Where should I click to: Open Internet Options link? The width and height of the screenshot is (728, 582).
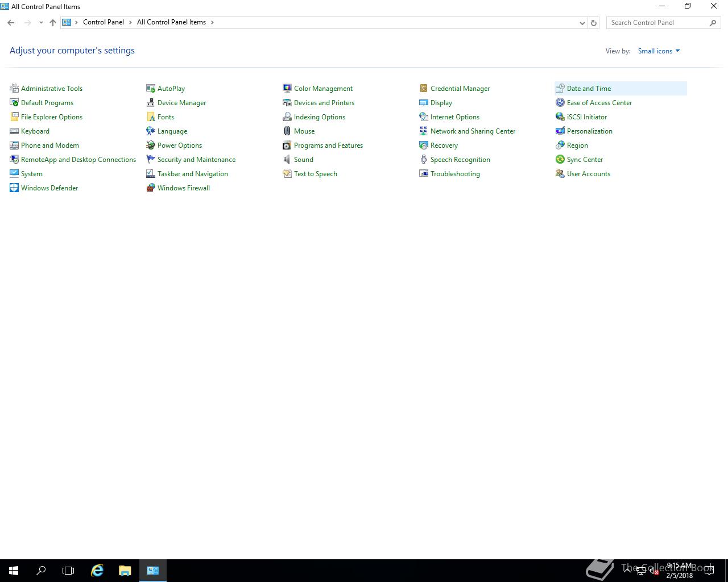point(455,117)
